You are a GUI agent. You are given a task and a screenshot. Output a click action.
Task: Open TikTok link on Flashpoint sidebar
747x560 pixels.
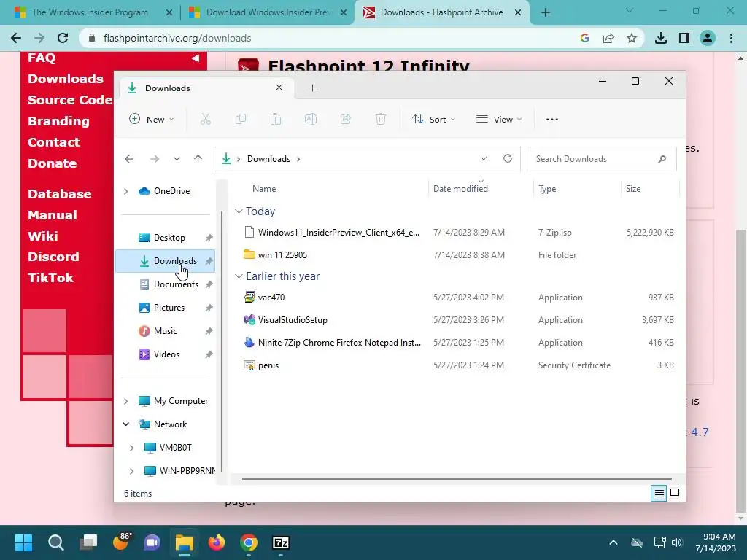[x=50, y=278]
